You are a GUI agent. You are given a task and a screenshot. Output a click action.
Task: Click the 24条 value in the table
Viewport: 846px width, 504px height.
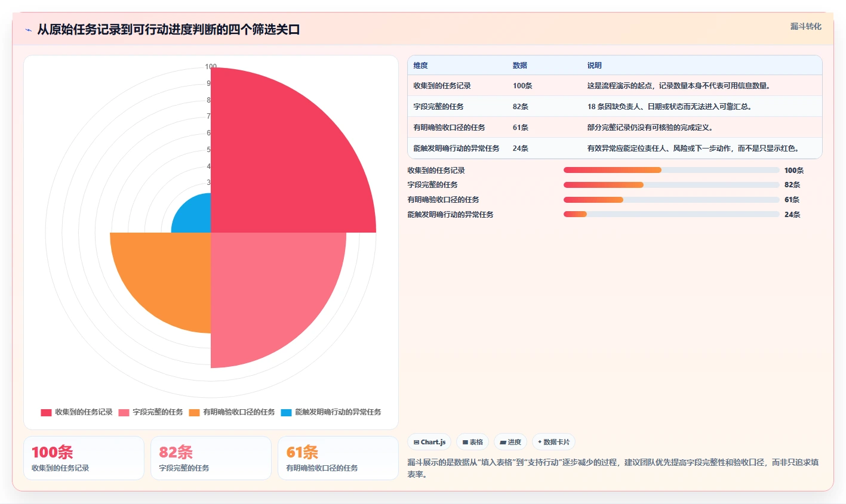click(521, 149)
